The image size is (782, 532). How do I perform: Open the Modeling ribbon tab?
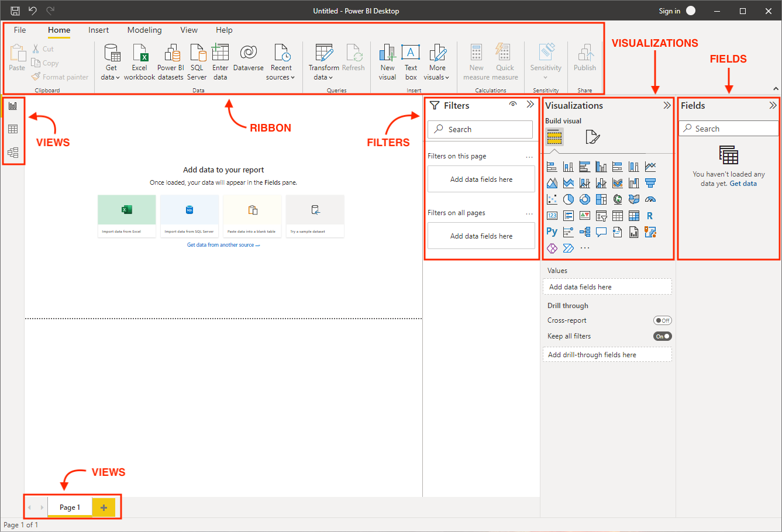pos(144,30)
